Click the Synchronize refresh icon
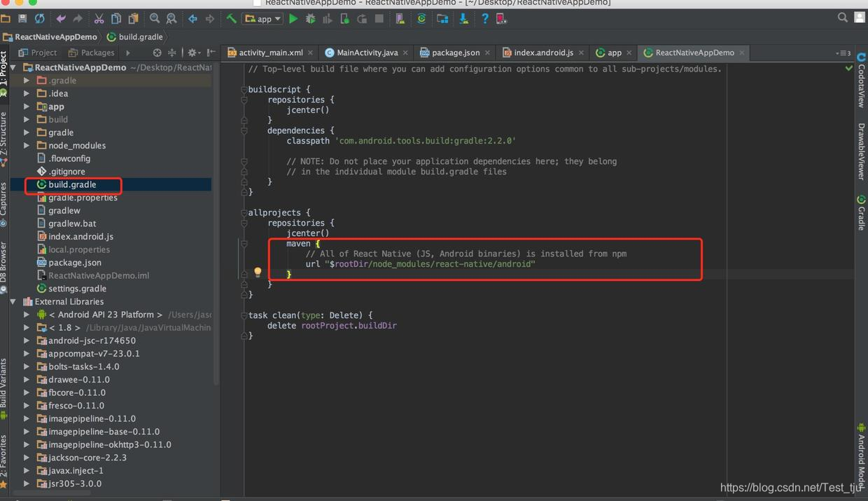Viewport: 868px width, 501px height. pyautogui.click(x=39, y=18)
